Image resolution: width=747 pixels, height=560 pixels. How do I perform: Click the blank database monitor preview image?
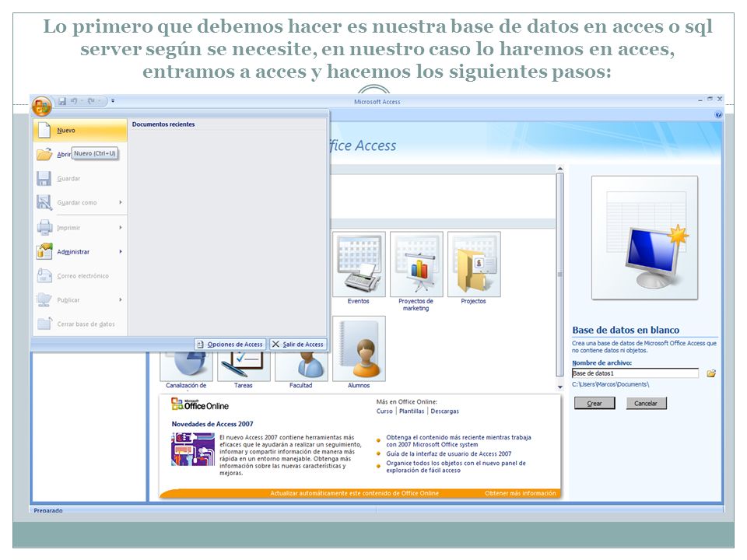click(645, 238)
